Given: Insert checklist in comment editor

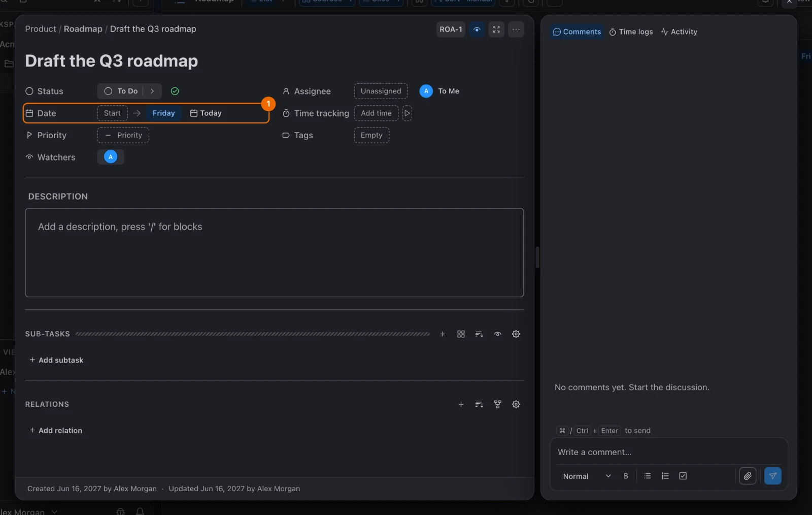Looking at the screenshot, I should 683,476.
